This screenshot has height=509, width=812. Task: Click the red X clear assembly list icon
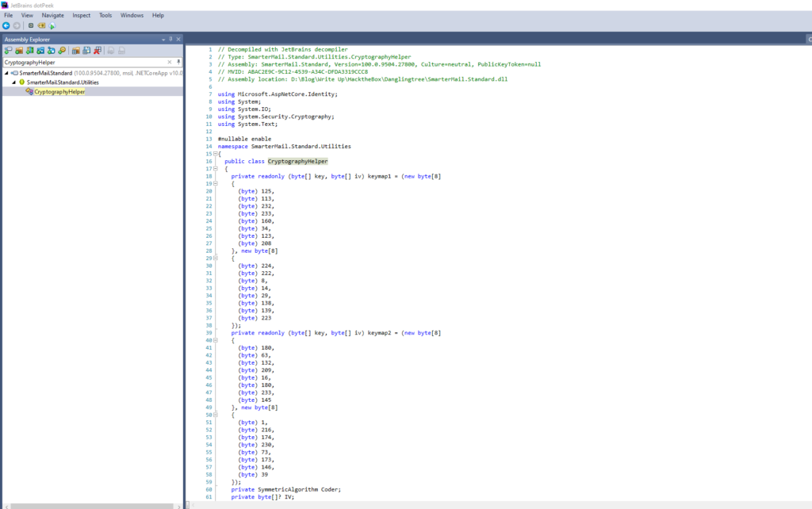(x=98, y=50)
